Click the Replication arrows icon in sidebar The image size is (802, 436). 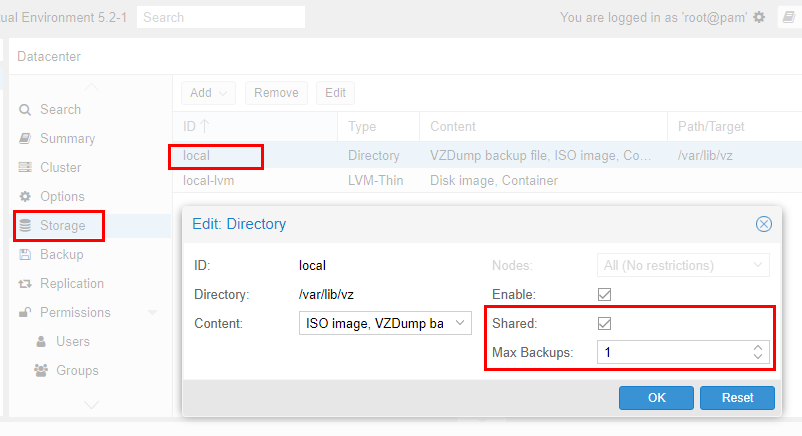tap(26, 284)
